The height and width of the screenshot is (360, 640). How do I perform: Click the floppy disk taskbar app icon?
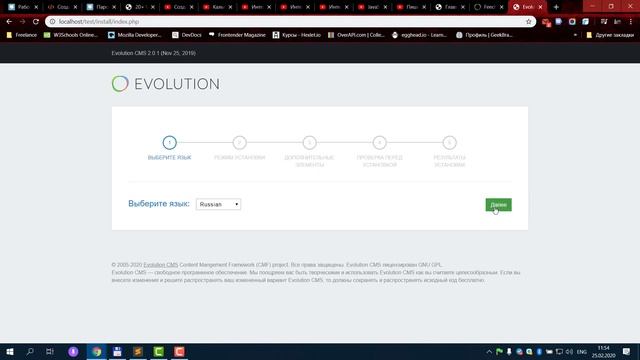click(117, 351)
